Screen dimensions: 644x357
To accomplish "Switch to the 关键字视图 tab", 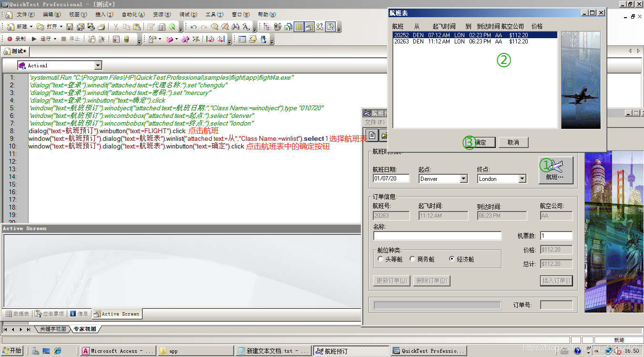I will pyautogui.click(x=52, y=329).
